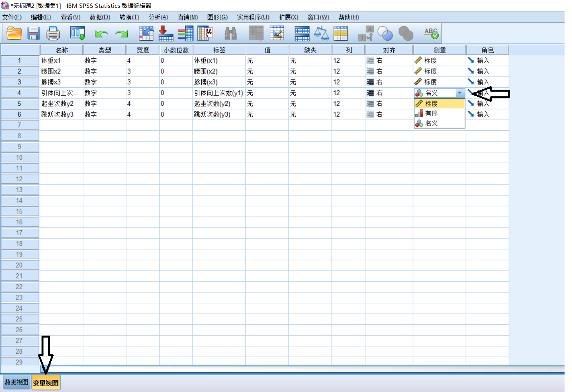Click the Go to Case toolbar icon
Viewport: 572px width, 392px height.
pyautogui.click(x=146, y=34)
